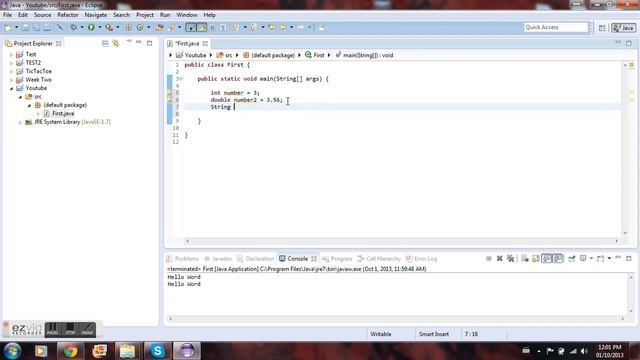Select the First.java editor tab
The height and width of the screenshot is (360, 640).
click(187, 43)
